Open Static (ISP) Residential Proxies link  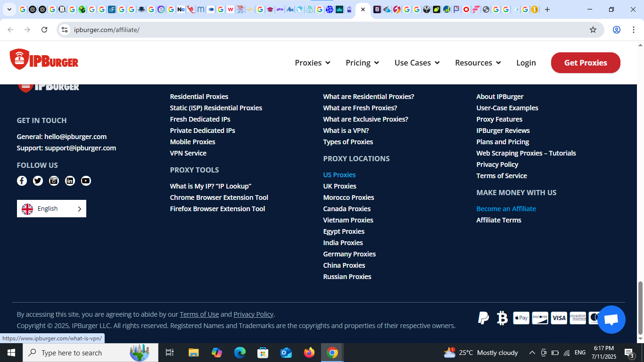216,108
